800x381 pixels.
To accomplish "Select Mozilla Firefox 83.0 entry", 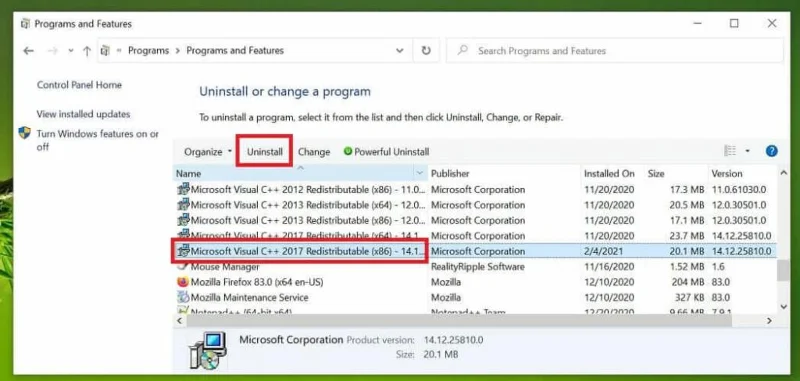I will click(x=474, y=282).
